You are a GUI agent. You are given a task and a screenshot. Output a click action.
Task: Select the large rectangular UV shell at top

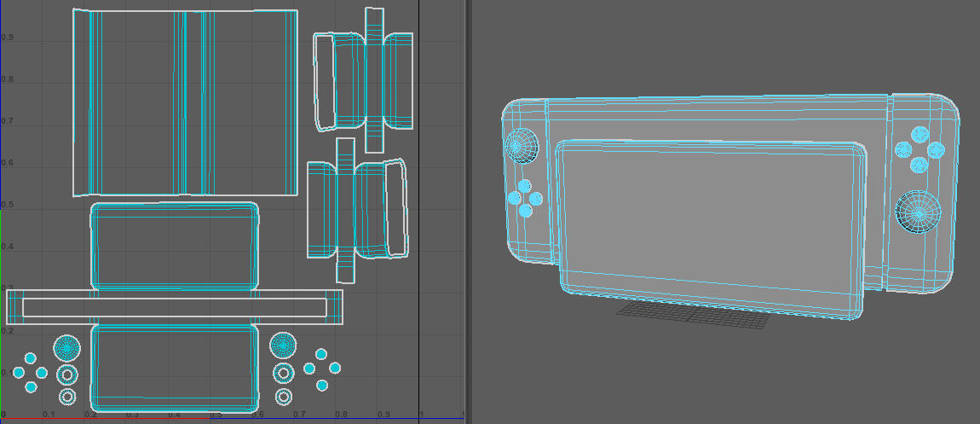point(136,102)
